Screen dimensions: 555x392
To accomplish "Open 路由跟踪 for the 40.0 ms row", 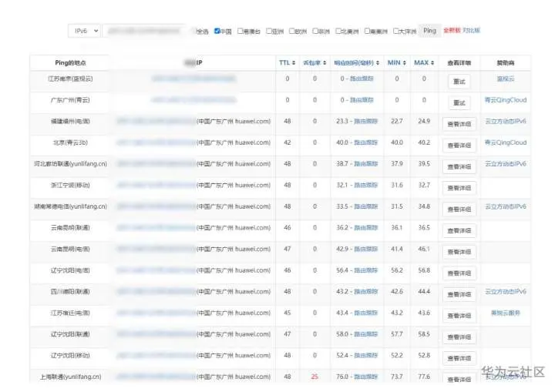I will [x=366, y=142].
